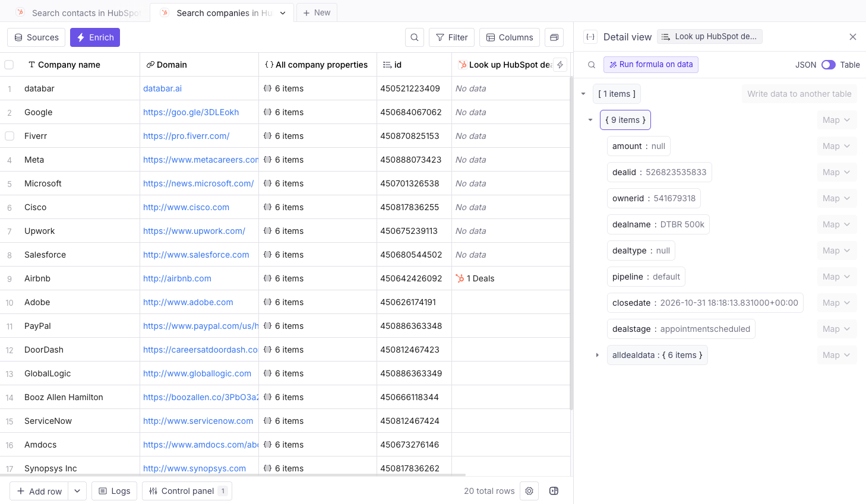This screenshot has height=504, width=866.
Task: Collapse the 9 items object arrow
Action: pos(590,120)
